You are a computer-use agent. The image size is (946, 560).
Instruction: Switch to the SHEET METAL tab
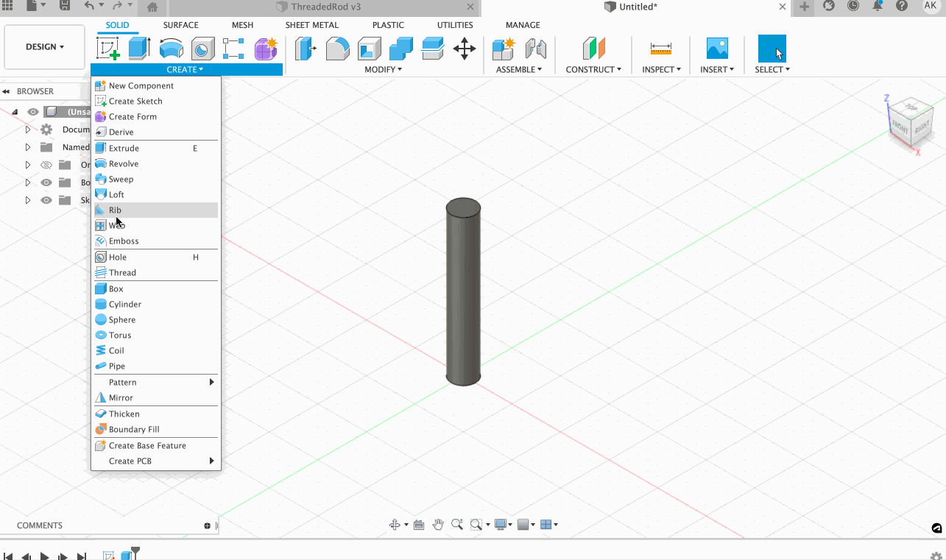(x=311, y=24)
